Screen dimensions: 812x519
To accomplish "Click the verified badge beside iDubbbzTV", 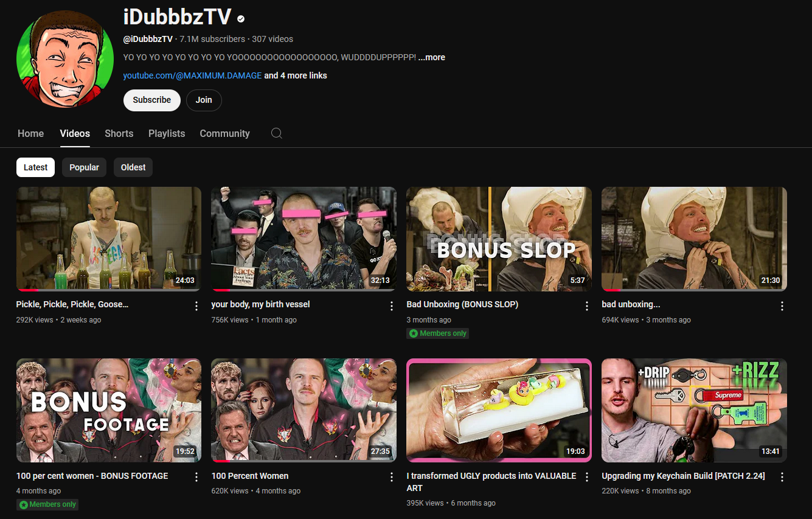I will 241,19.
